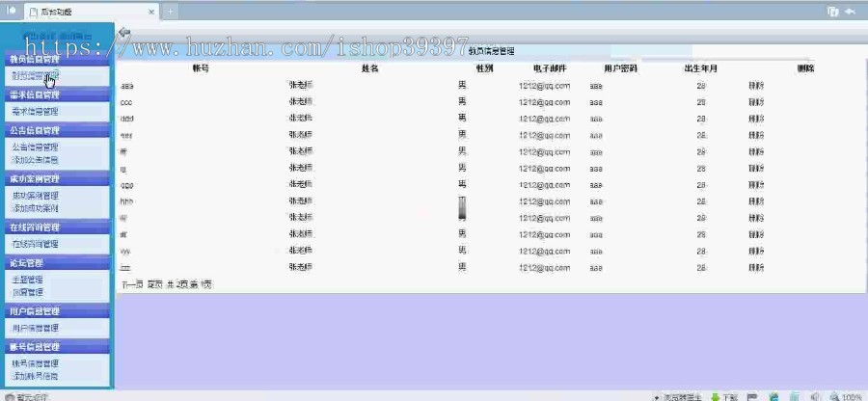Viewport: 868px width, 401px height.
Task: Open 需求信息管理 link in sidebar
Action: (35, 111)
